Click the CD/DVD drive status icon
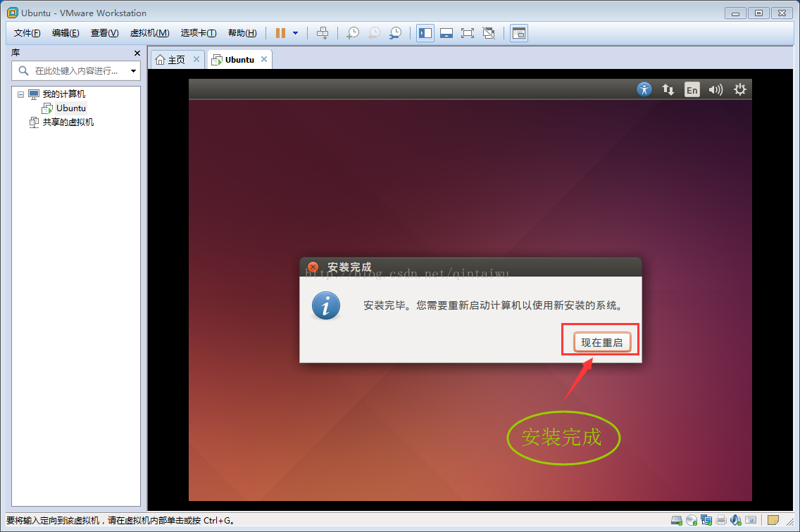Viewport: 800px width, 532px height. tap(692, 520)
